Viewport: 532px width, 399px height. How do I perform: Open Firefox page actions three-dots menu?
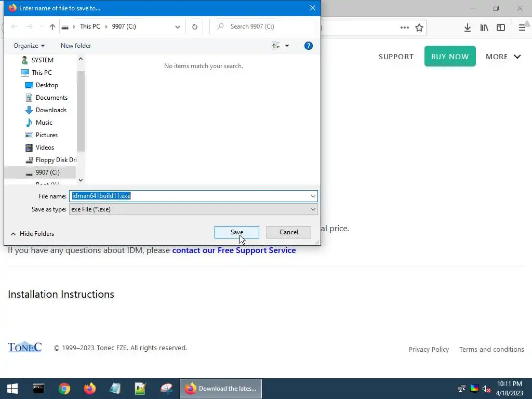tap(404, 28)
